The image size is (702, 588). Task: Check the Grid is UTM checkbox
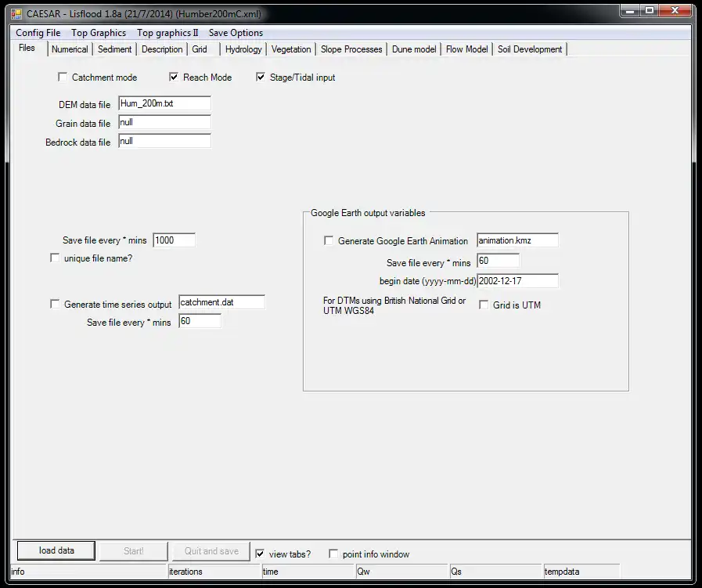coord(484,305)
